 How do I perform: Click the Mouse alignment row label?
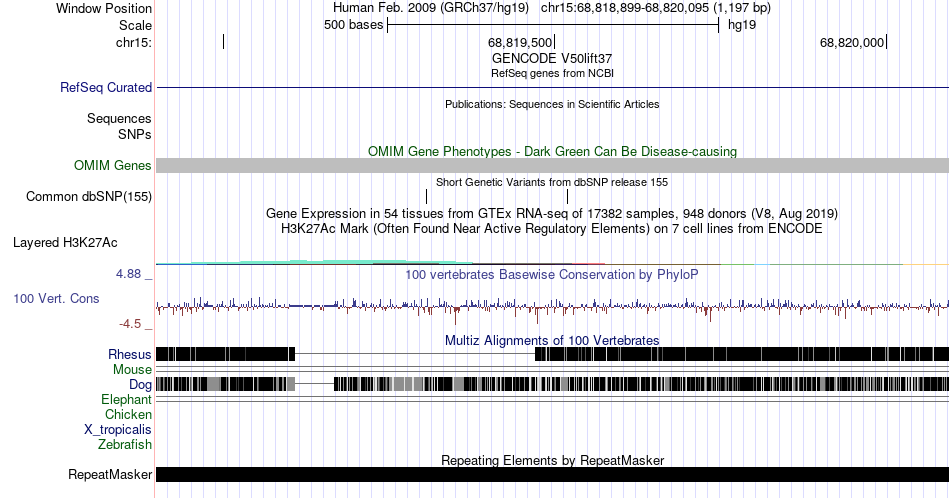coord(132,370)
